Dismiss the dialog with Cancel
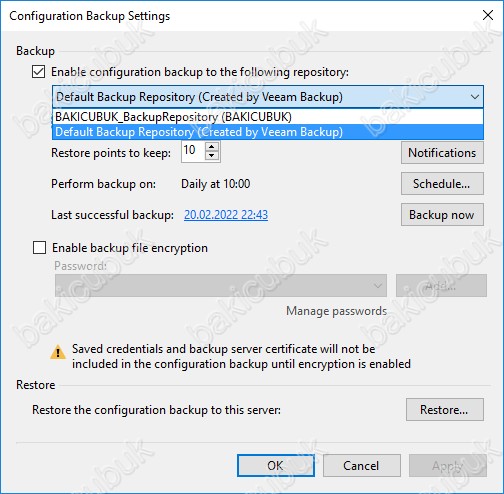Image resolution: width=504 pixels, height=494 pixels. coord(362,466)
